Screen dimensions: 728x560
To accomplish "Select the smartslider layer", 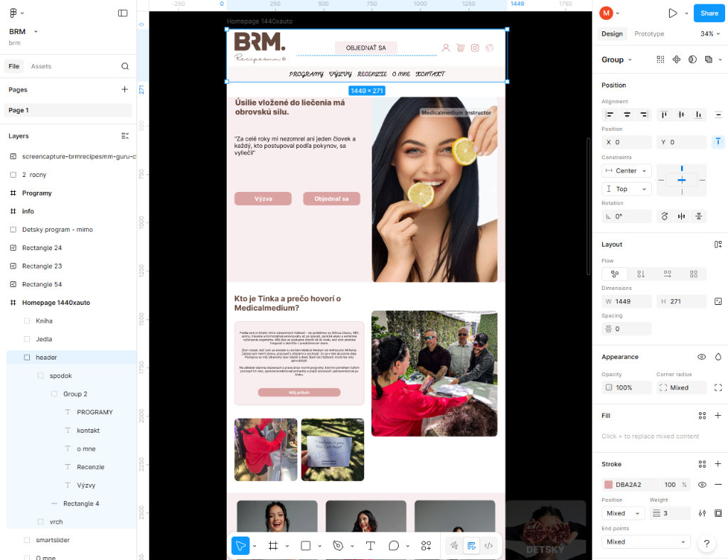I will (x=53, y=540).
